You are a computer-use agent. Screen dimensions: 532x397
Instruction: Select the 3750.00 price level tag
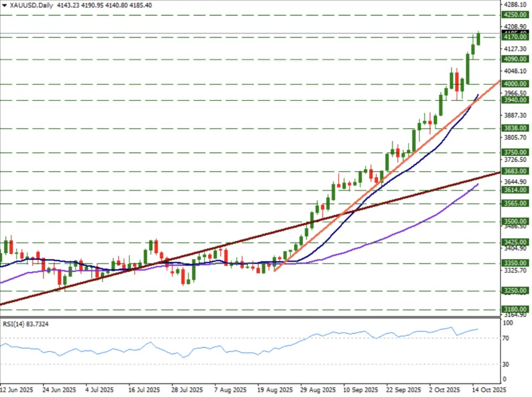pos(515,152)
